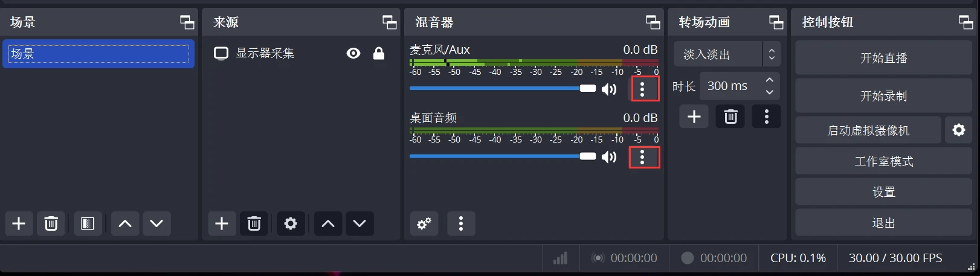Select the 场景 scene list item
Image resolution: width=980 pixels, height=276 pixels.
[98, 54]
